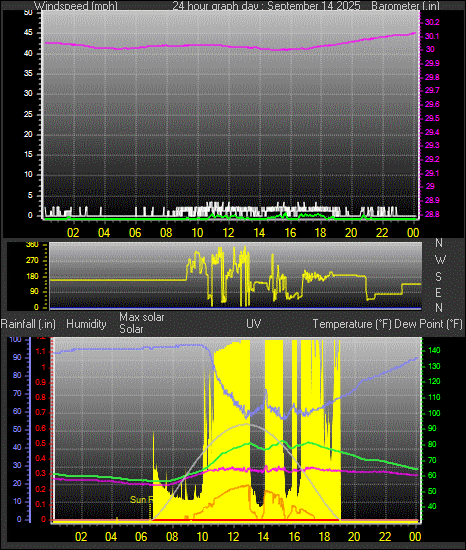Click the 30.1 value on barometer axis
Viewport: 466px width, 550px height.
pyautogui.click(x=432, y=36)
